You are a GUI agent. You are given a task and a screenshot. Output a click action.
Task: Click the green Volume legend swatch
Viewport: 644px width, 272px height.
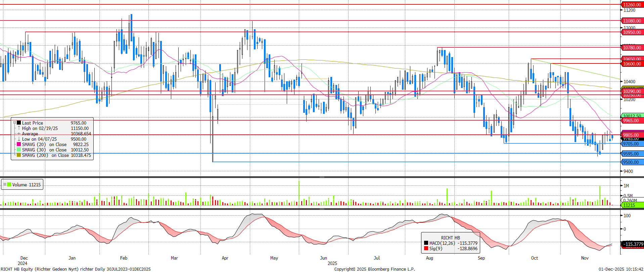click(9, 185)
